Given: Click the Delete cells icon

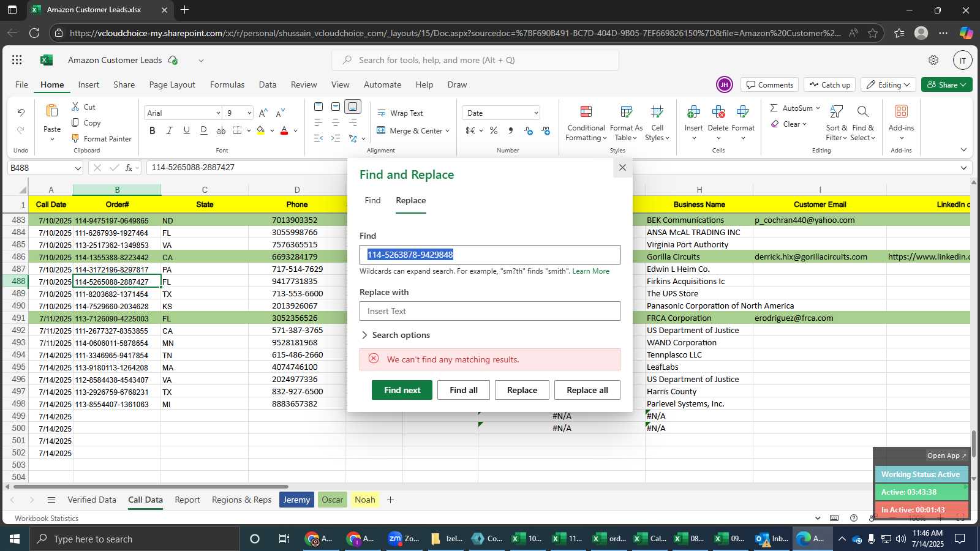Looking at the screenshot, I should click(718, 111).
